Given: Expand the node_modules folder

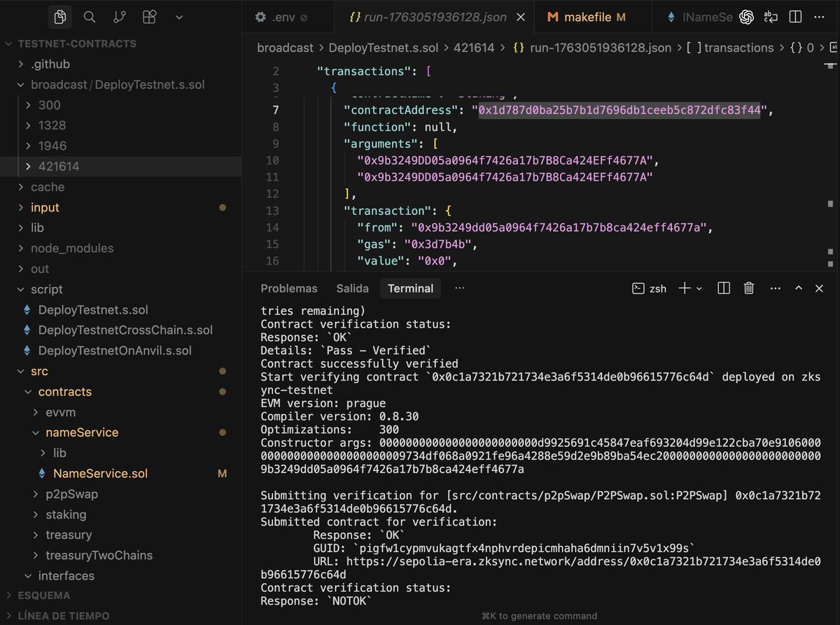Looking at the screenshot, I should [120, 248].
